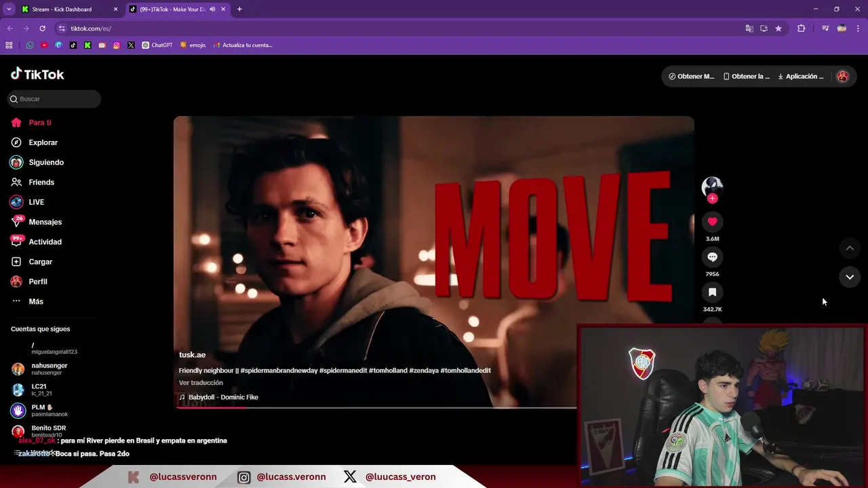The image size is (868, 488).
Task: Open the Para ti home feed
Action: [31, 123]
